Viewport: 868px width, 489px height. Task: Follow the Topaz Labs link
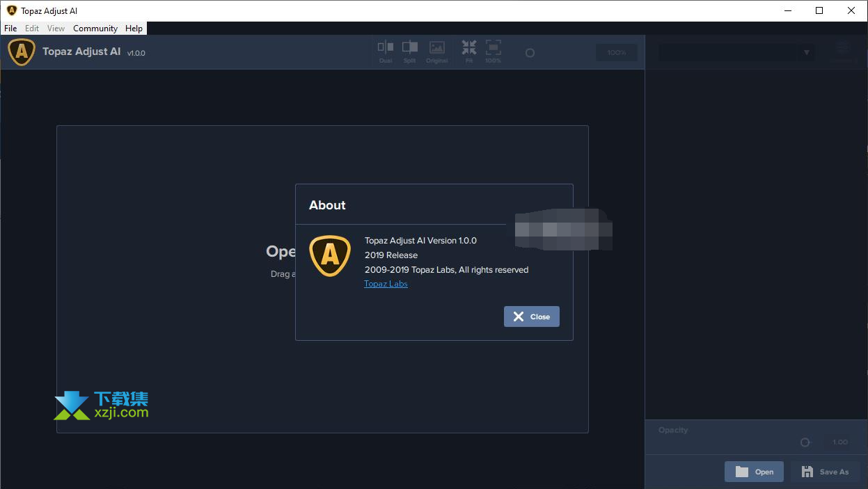pyautogui.click(x=386, y=284)
